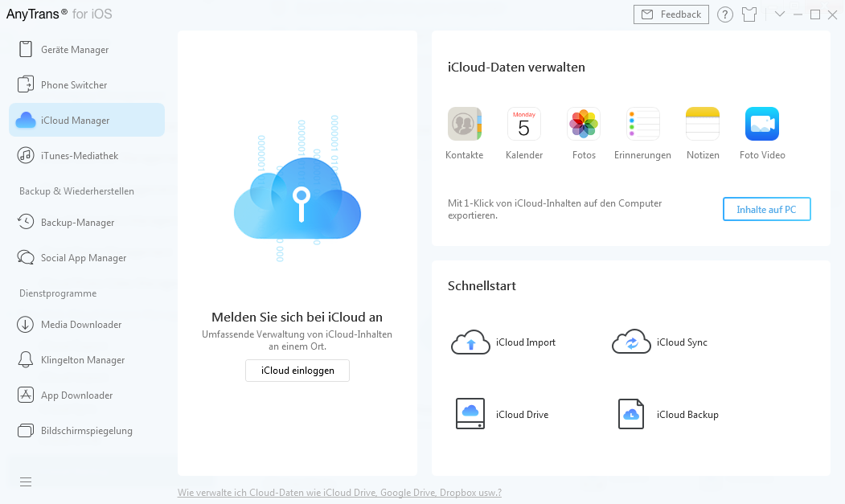
Task: Click the Fotos icon
Action: pos(583,124)
